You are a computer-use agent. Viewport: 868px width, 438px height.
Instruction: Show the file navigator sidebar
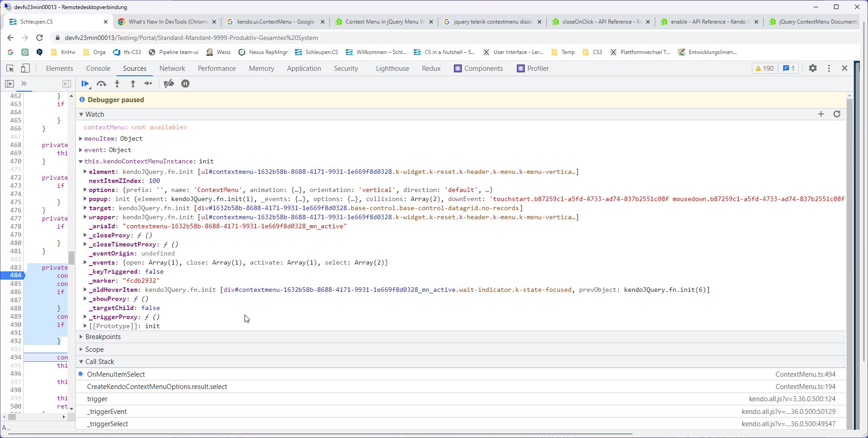[x=10, y=84]
